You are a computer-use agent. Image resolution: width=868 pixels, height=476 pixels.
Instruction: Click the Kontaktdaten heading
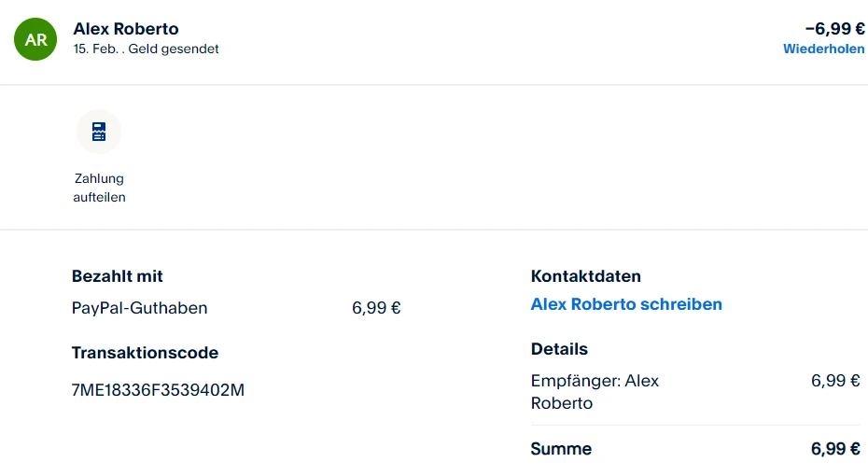click(x=585, y=276)
